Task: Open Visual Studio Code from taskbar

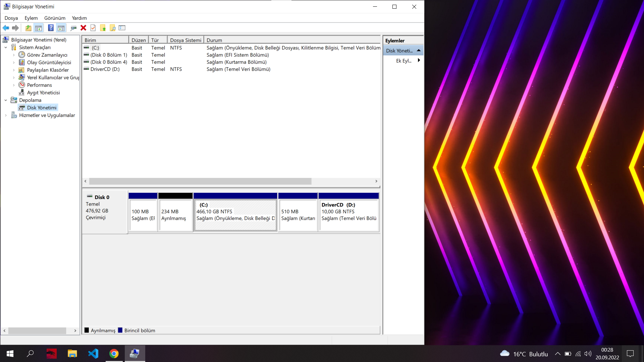Action: [93, 354]
